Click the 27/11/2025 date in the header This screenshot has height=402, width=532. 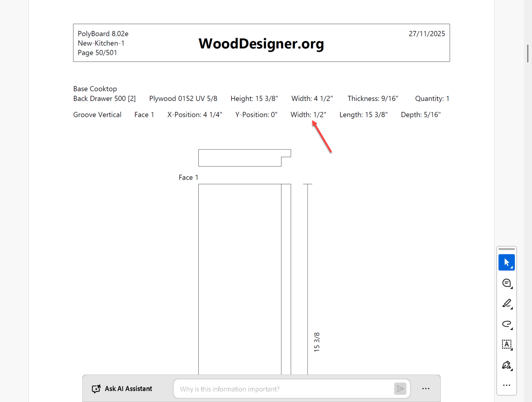tap(426, 34)
